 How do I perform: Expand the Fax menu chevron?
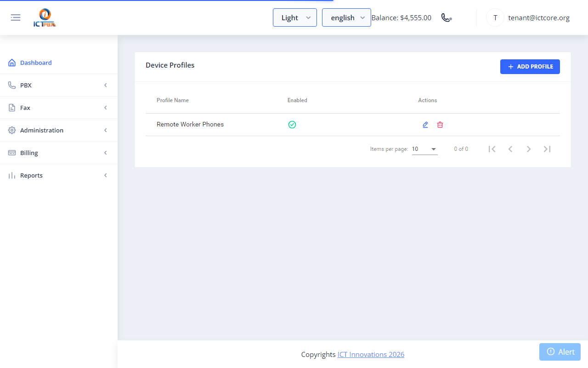pos(106,108)
